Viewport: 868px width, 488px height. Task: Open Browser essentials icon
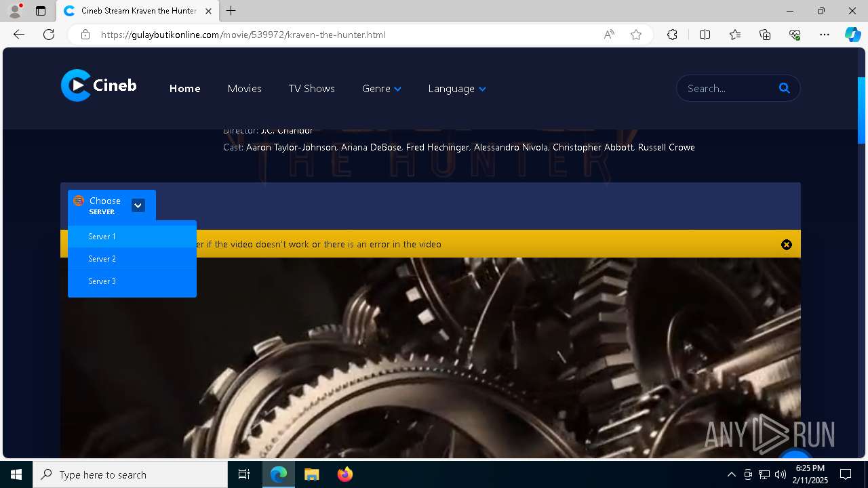coord(795,35)
